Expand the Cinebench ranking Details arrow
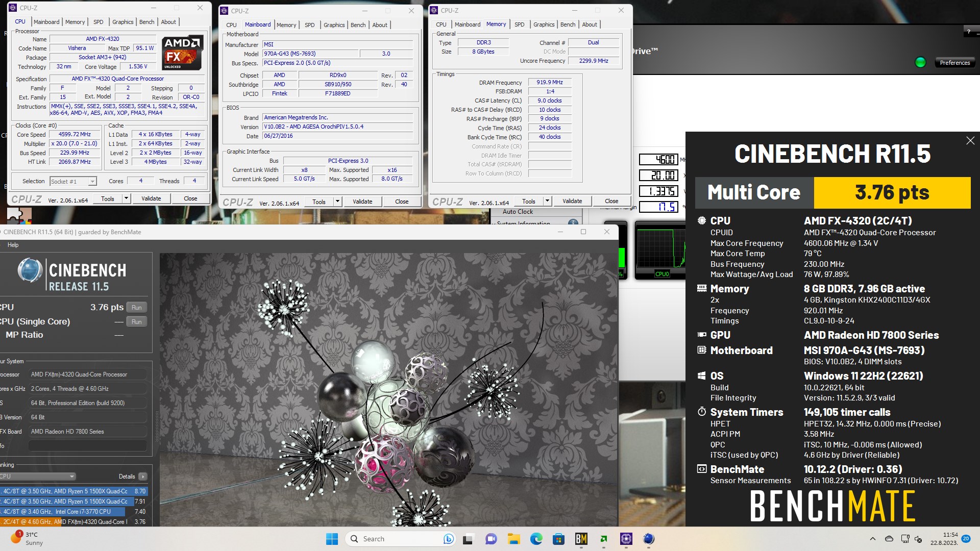This screenshot has width=980, height=551. pyautogui.click(x=143, y=477)
